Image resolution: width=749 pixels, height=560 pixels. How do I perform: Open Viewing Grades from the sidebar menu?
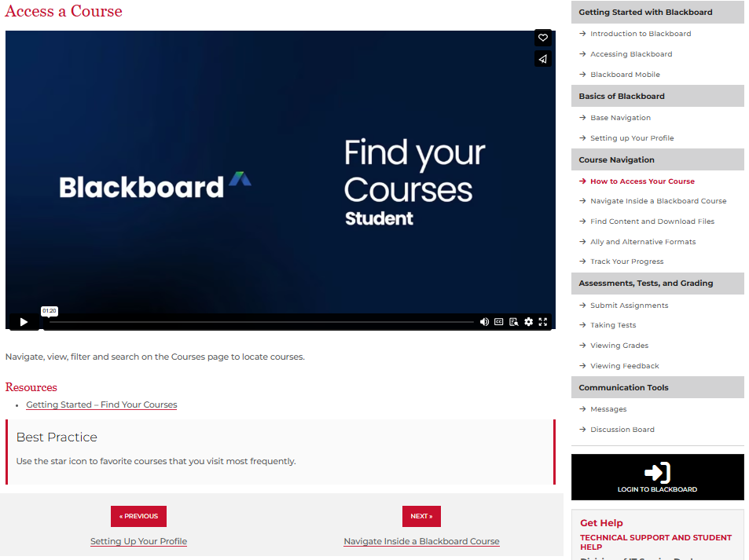point(619,345)
